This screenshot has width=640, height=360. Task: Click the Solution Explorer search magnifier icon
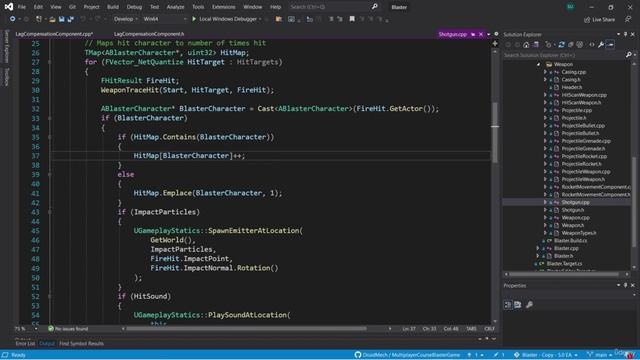629,55
